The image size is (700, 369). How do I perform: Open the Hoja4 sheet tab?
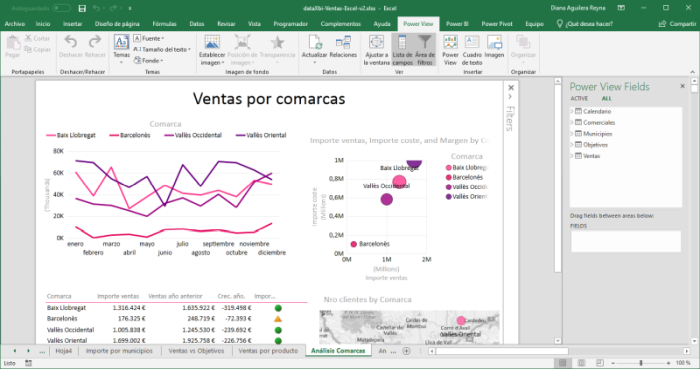[x=63, y=351]
